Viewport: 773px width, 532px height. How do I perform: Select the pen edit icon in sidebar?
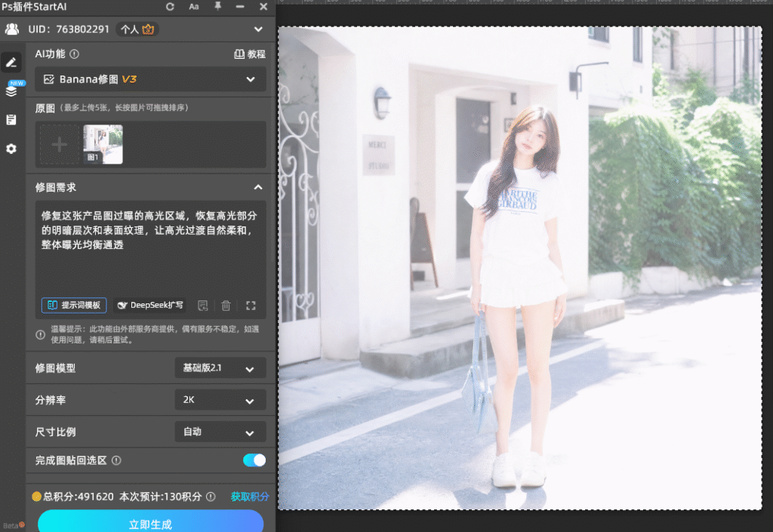tap(11, 63)
